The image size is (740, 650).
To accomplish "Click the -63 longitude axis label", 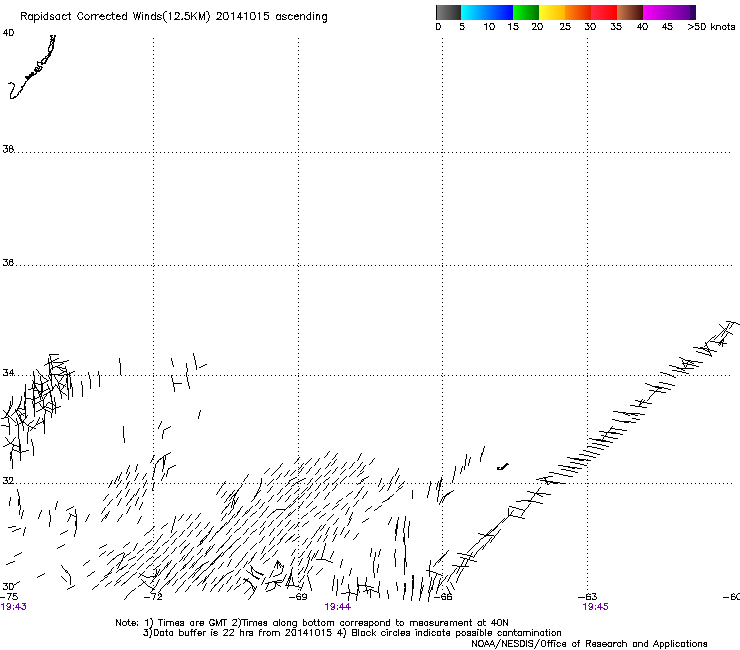I will 588,597.
